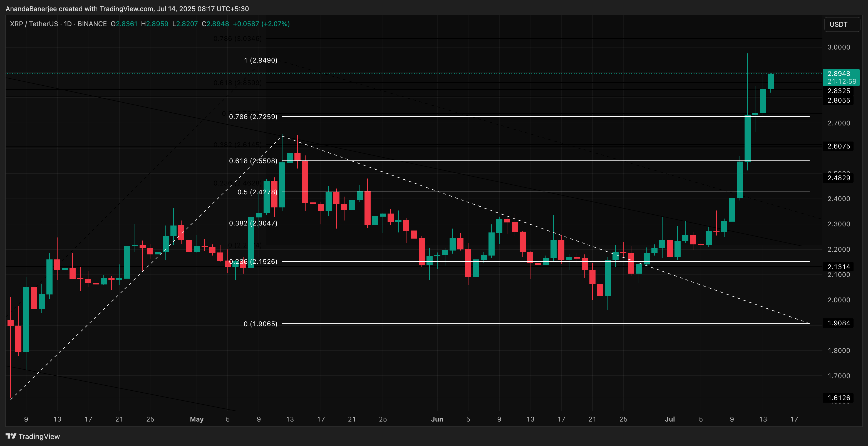This screenshot has width=868, height=446.
Task: Click the Jul label on the time axis
Action: 670,419
